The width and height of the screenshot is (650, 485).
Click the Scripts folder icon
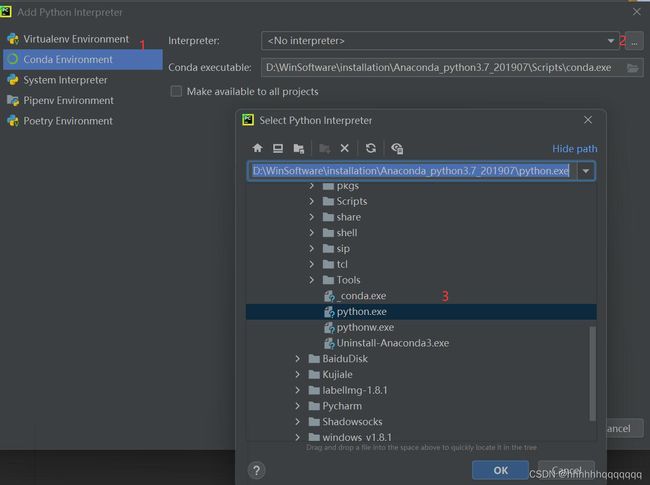[328, 201]
